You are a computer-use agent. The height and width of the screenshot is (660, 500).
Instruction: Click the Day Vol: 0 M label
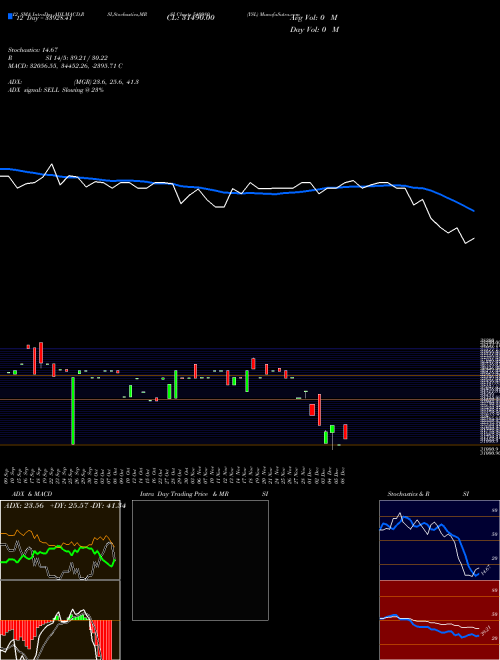(x=314, y=29)
